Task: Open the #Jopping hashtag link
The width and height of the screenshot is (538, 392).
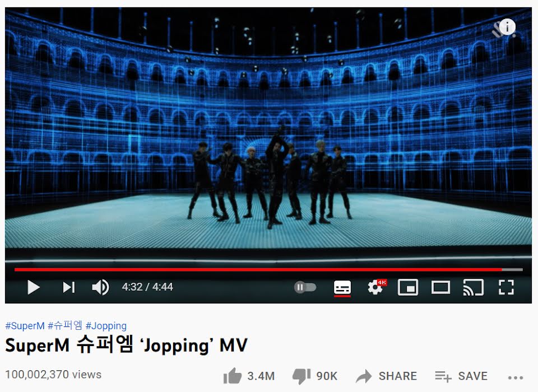Action: tap(106, 325)
